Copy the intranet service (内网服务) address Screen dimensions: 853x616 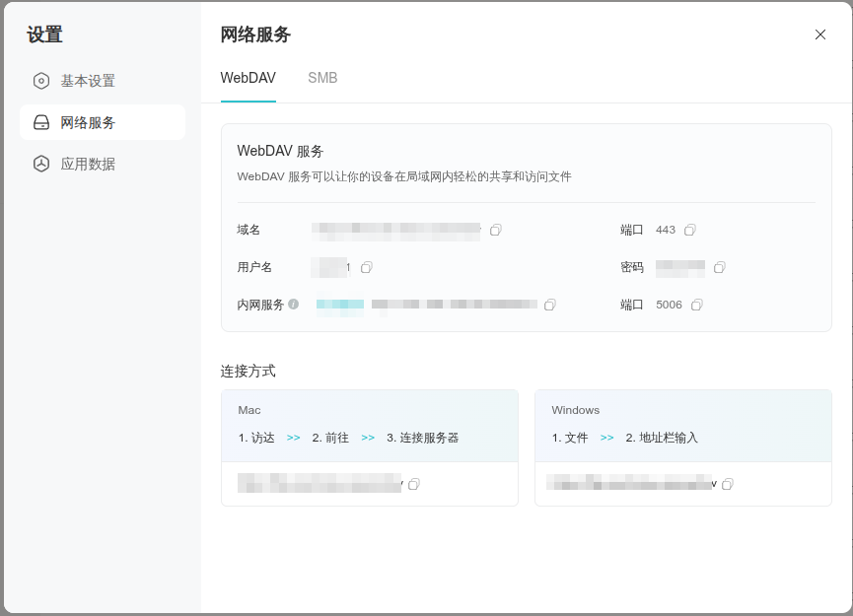550,305
